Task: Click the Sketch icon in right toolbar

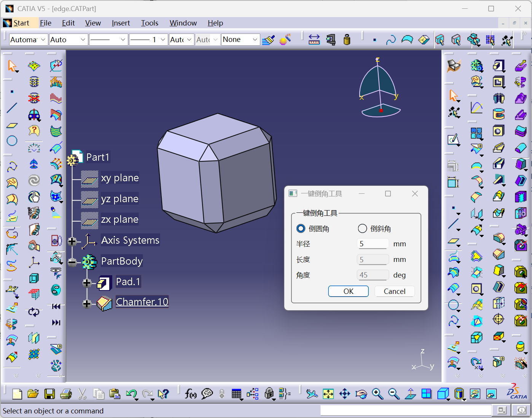Action: click(453, 139)
